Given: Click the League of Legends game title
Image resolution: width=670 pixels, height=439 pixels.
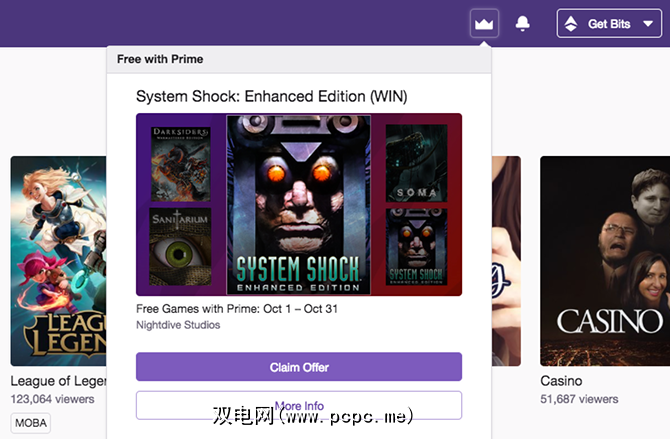Looking at the screenshot, I should 59,380.
